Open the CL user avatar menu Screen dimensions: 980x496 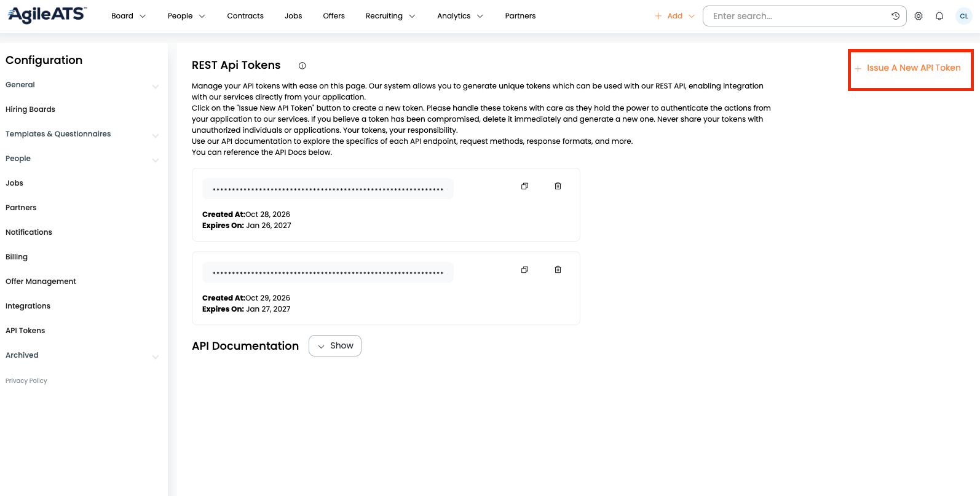(x=963, y=16)
